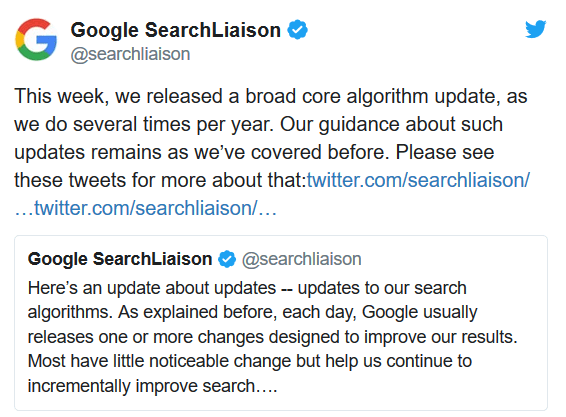
Task: Click the verified badge inside the quoted tweet
Action: (x=227, y=259)
